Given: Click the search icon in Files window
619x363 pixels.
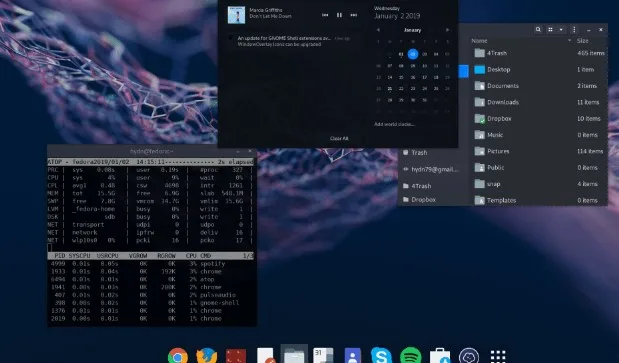Looking at the screenshot, I should pyautogui.click(x=538, y=30).
